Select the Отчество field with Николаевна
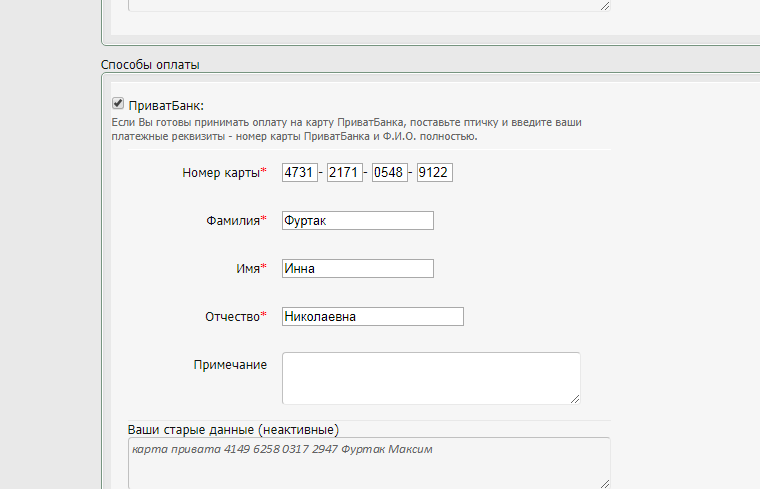Screen dimensions: 760x489 point(372,317)
